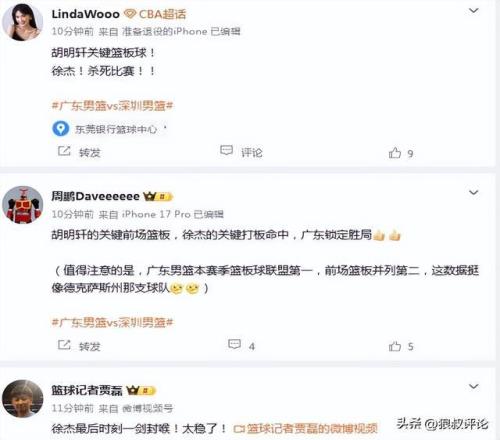Expand options chevron on 周鹏Daveeeeee's post
500x440 pixels.
(x=474, y=193)
